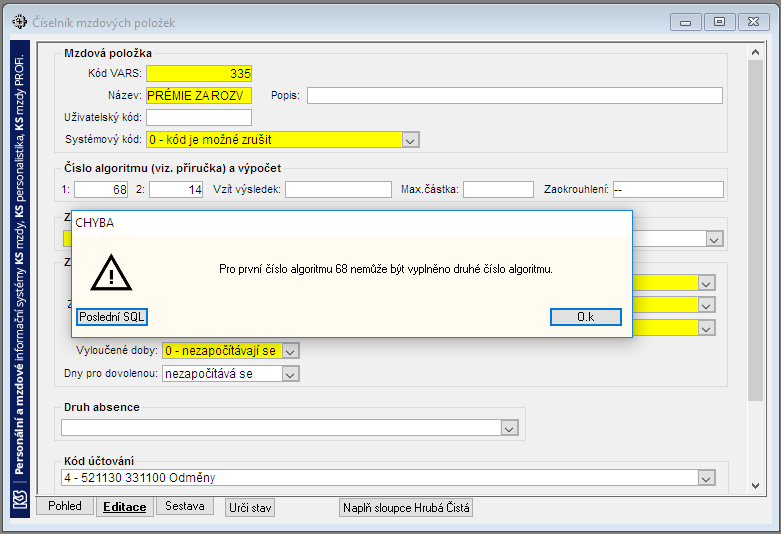The width and height of the screenshot is (781, 534).
Task: Maximize the Číselník mzdových položek window
Action: click(x=719, y=22)
